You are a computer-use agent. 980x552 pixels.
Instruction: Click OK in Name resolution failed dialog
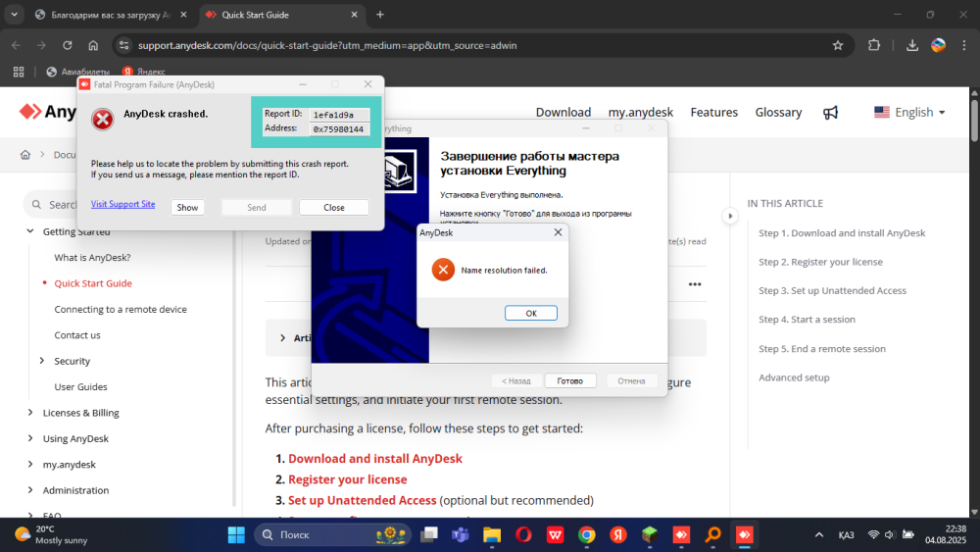pos(530,313)
